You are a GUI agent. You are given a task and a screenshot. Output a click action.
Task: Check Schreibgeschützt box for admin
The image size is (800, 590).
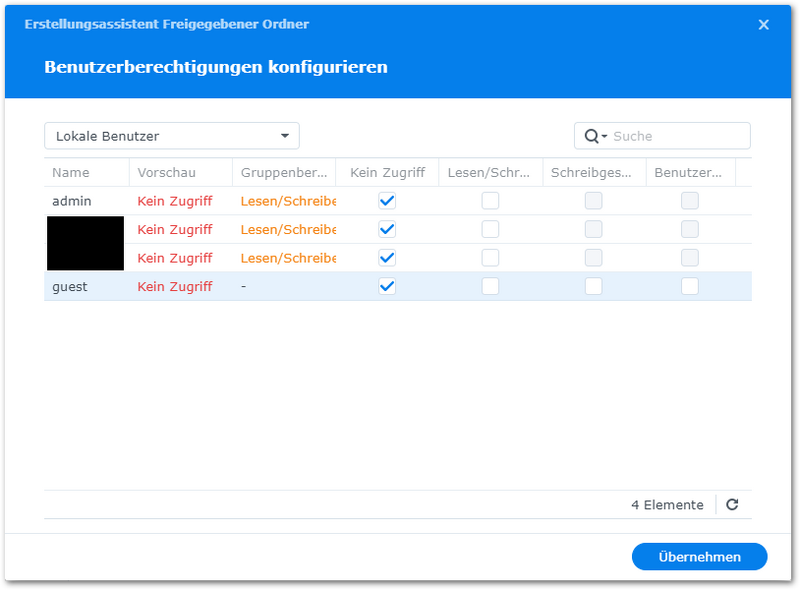click(x=594, y=201)
